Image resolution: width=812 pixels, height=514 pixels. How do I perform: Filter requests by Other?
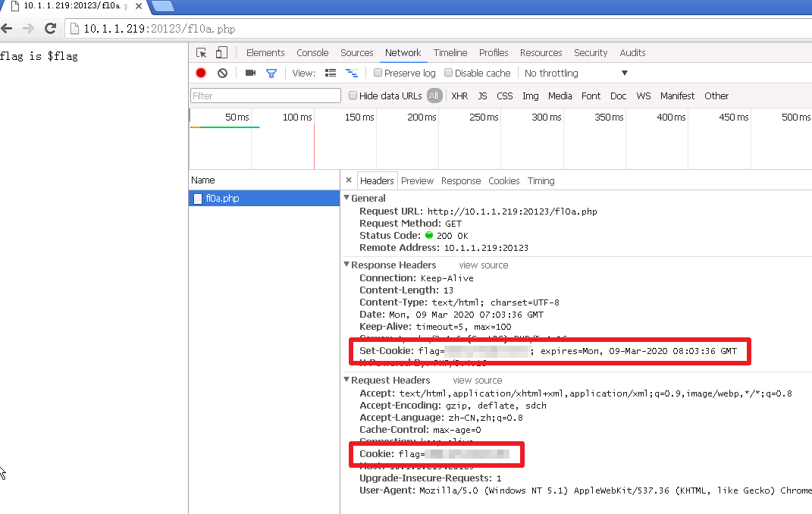tap(716, 96)
